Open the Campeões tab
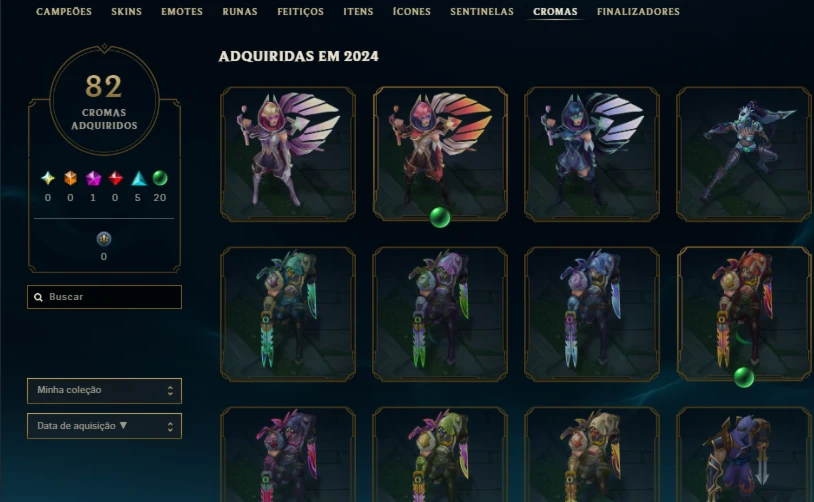The image size is (814, 502). tap(64, 11)
